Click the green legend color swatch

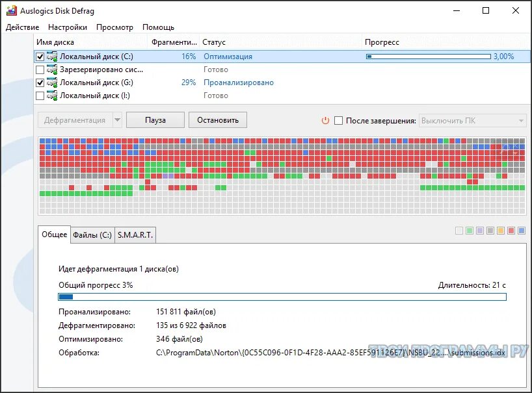click(x=470, y=231)
